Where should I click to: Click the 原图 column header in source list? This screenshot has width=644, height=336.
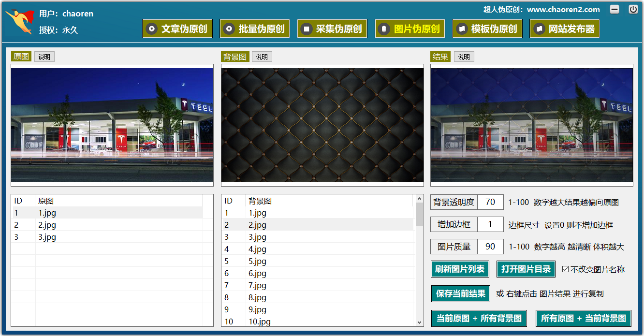(119, 201)
